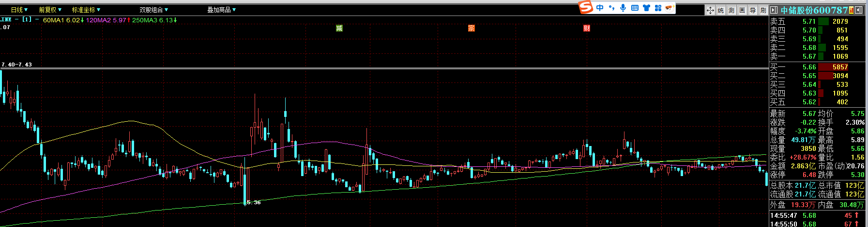Click the 买一 5.66 order row
This screenshot has height=227, width=868.
tap(818, 67)
